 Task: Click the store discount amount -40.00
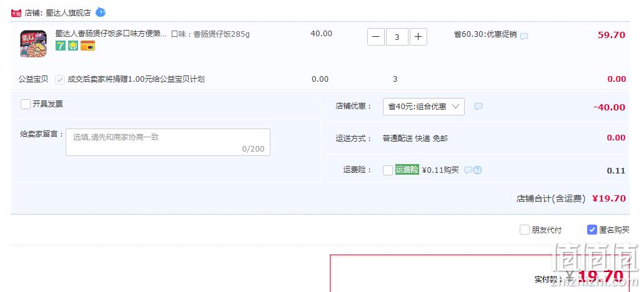click(x=609, y=107)
